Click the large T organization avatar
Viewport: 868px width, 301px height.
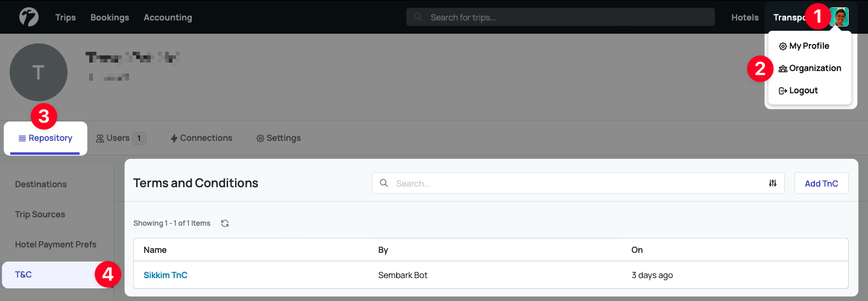point(39,72)
